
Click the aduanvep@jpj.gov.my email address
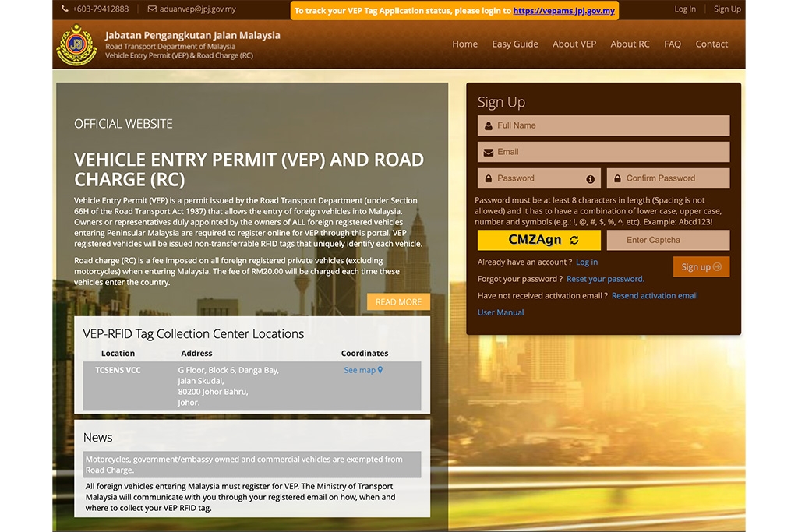pos(197,9)
